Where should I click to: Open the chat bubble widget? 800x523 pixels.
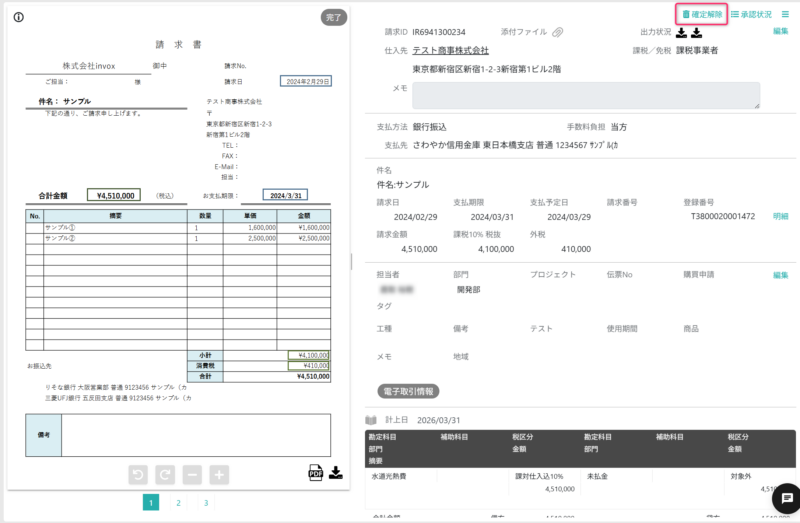click(785, 497)
